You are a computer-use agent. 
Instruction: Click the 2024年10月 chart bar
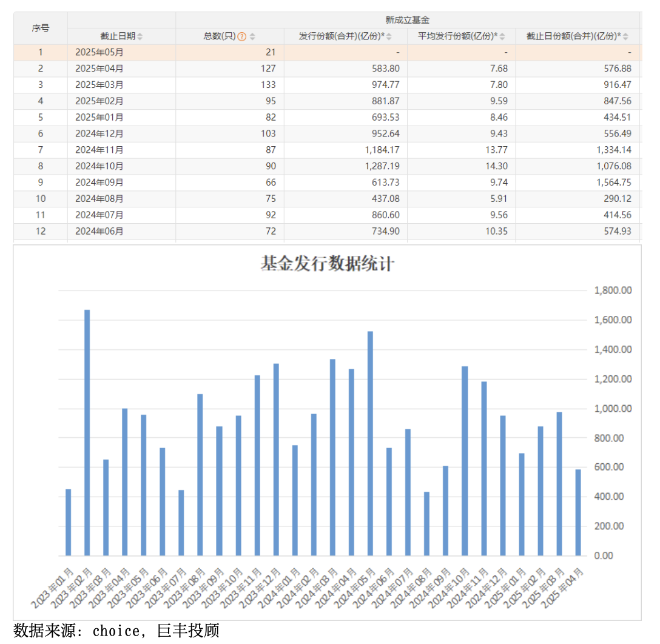tap(465, 461)
